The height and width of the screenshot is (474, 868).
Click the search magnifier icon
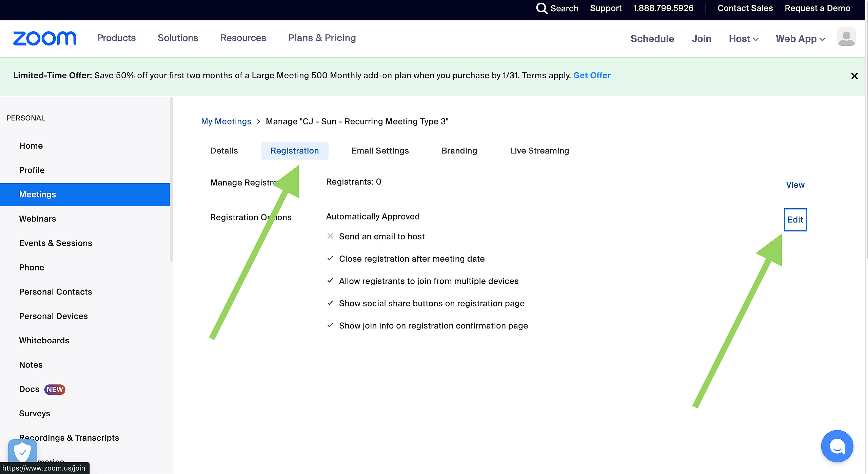(x=541, y=8)
